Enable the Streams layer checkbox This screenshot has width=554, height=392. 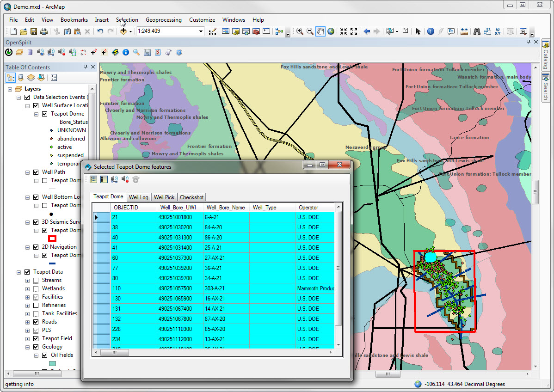click(x=36, y=280)
